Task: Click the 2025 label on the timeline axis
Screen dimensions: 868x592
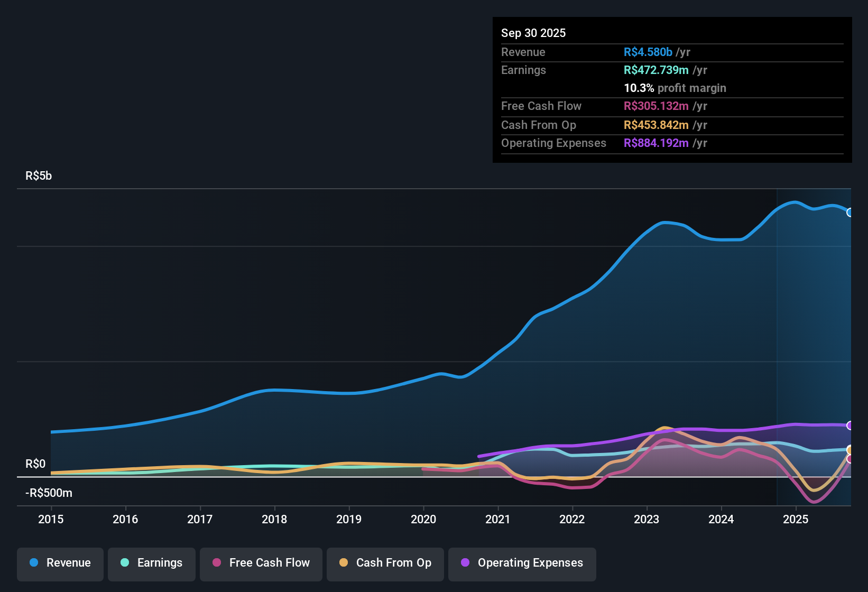Action: coord(796,520)
